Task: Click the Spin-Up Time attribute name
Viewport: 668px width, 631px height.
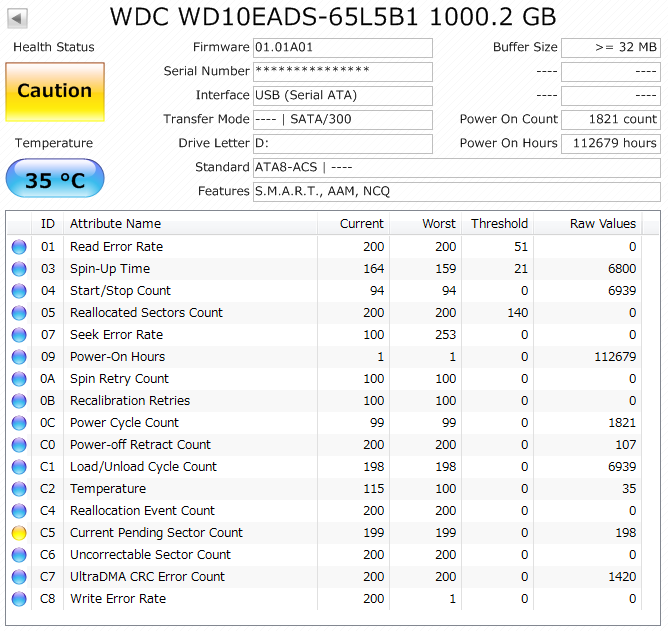Action: point(110,269)
